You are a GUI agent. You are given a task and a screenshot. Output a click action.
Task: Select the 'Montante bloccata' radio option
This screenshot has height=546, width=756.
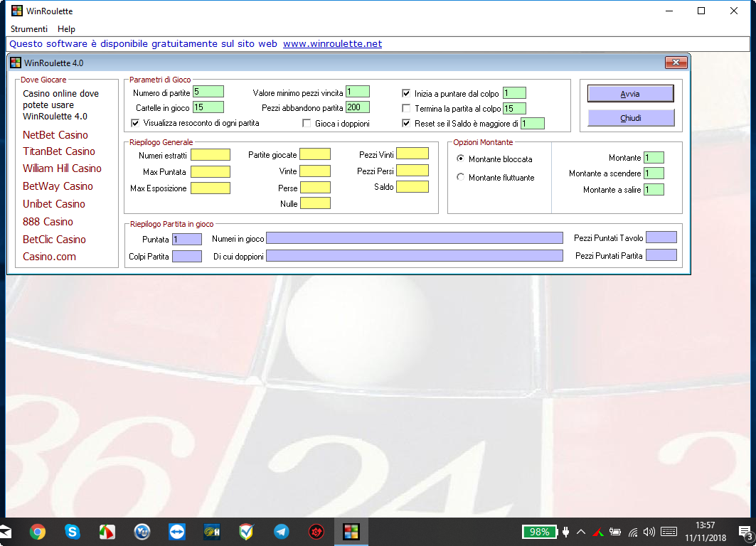pyautogui.click(x=461, y=159)
